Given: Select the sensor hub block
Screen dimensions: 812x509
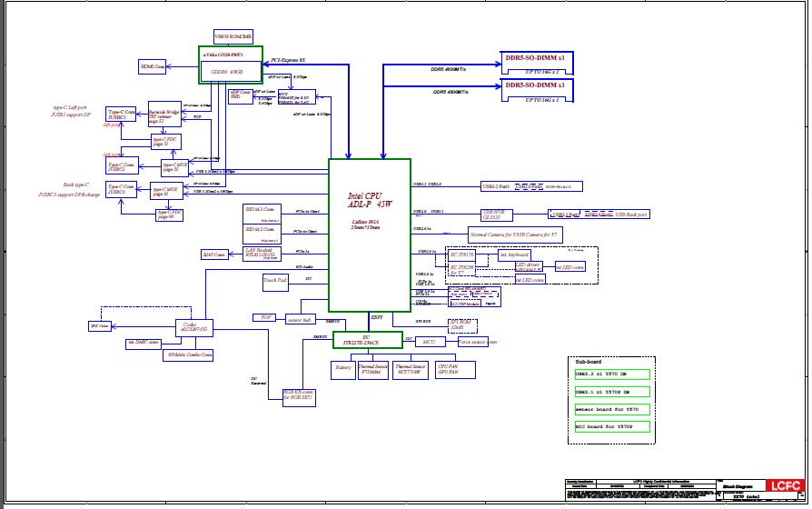Looking at the screenshot, I should click(300, 320).
